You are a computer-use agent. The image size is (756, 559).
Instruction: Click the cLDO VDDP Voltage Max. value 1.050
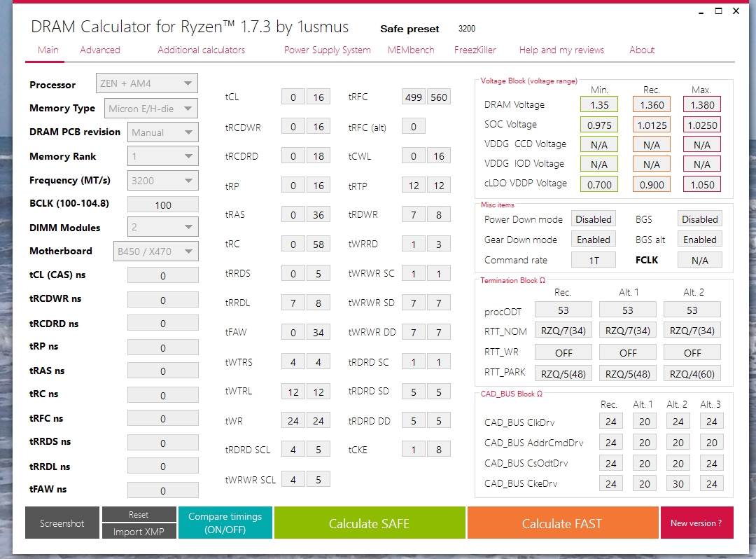click(x=702, y=184)
